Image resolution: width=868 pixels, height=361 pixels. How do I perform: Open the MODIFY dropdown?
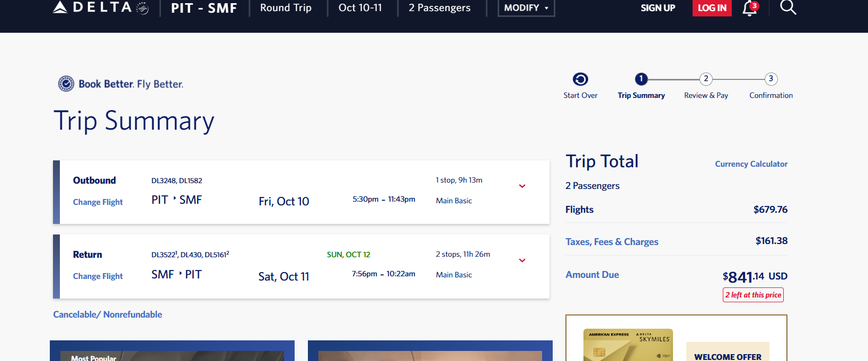coord(526,8)
